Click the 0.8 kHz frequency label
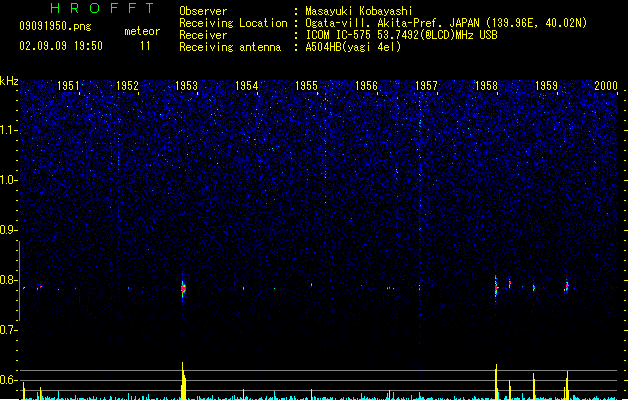629x400 pixels. coord(8,280)
